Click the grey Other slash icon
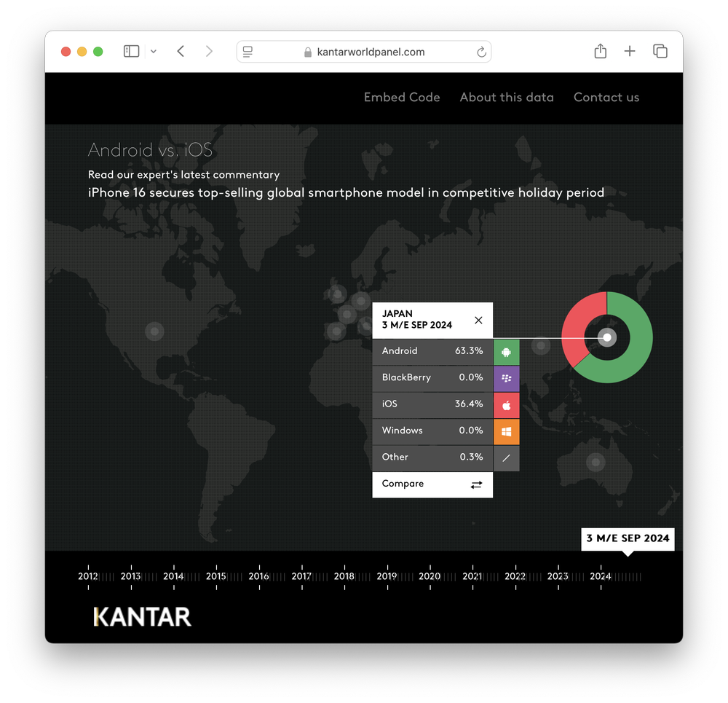The height and width of the screenshot is (703, 728). 507,458
